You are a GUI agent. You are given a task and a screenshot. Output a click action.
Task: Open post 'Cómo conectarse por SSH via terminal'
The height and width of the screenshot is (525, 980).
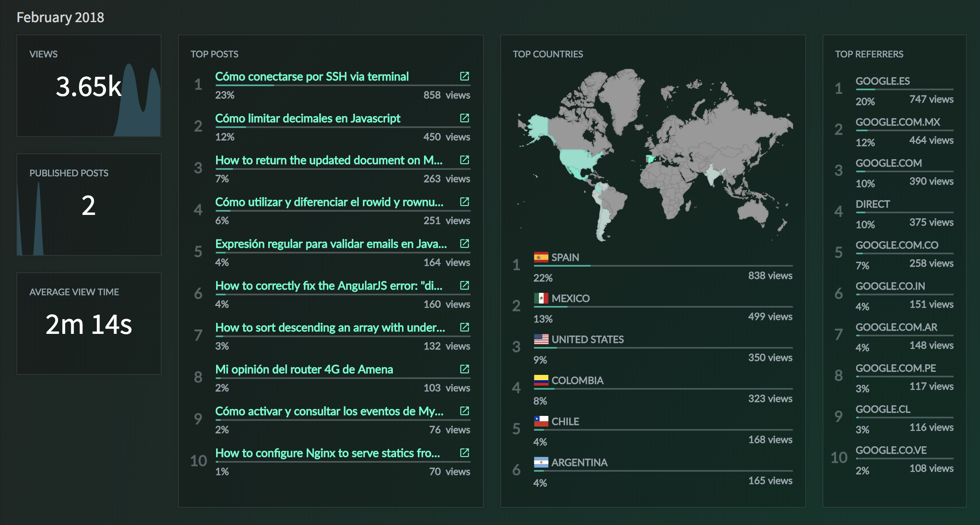tap(312, 77)
